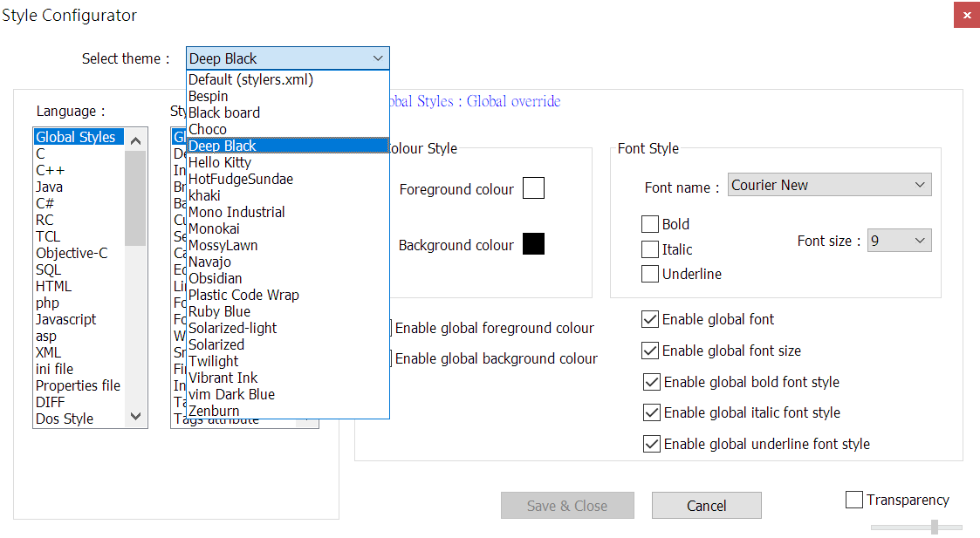Enable Bold font style
980x538 pixels.
point(650,224)
